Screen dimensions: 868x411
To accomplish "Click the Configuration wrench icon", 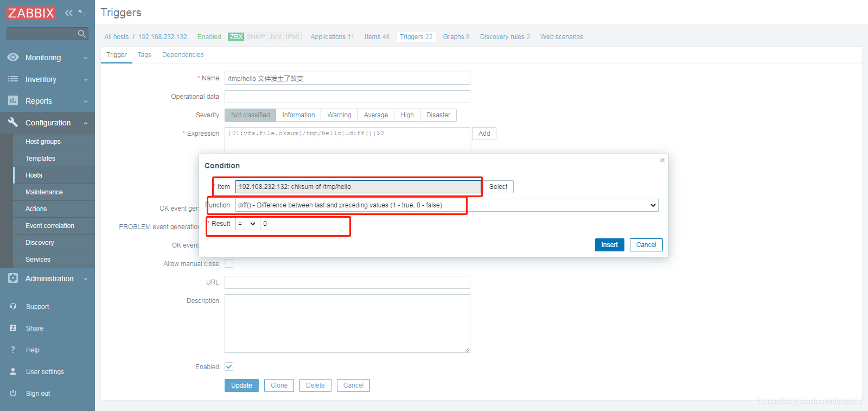I will [x=13, y=122].
